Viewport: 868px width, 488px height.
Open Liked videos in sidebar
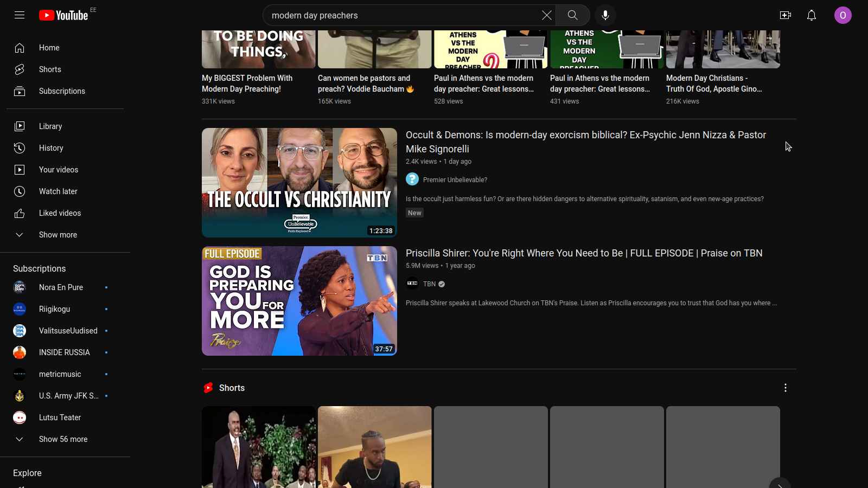tap(60, 213)
